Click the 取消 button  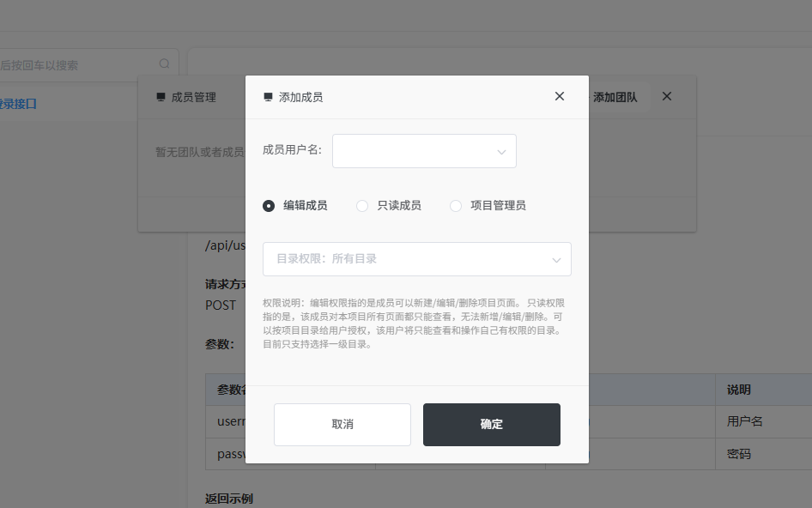click(x=342, y=425)
